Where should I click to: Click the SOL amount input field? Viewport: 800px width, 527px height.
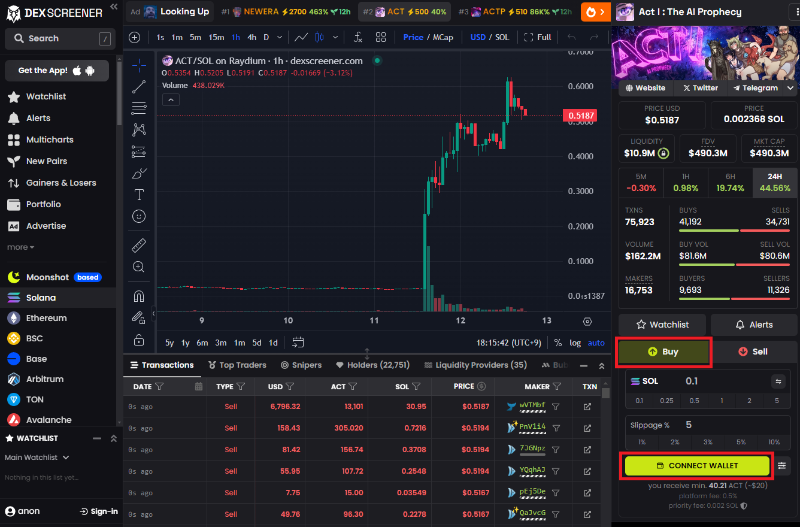point(723,381)
